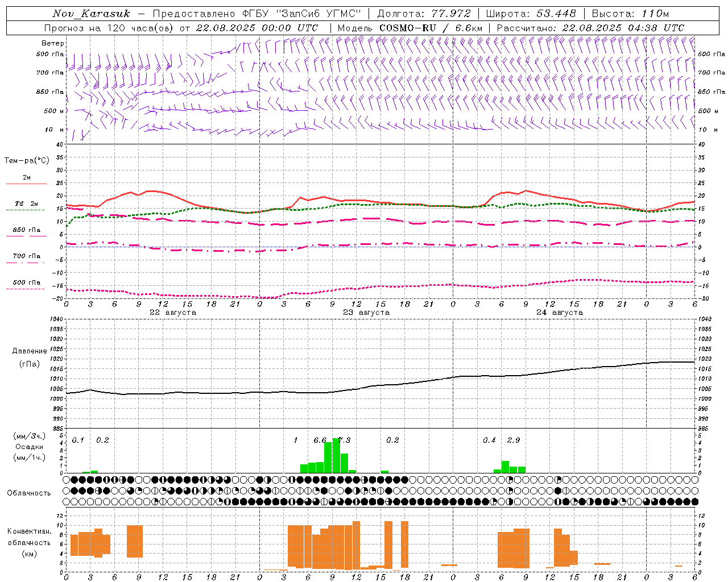Select the Облачность cloudiness row label

[29, 493]
